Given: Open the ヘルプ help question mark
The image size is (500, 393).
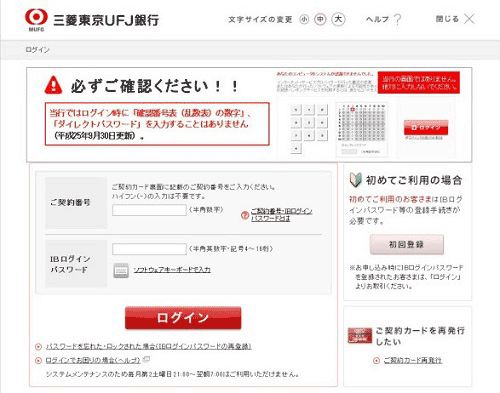Looking at the screenshot, I should 397,19.
